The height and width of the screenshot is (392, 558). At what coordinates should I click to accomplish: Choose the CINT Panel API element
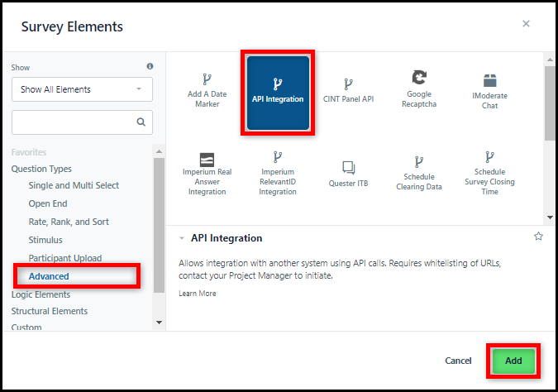point(348,90)
